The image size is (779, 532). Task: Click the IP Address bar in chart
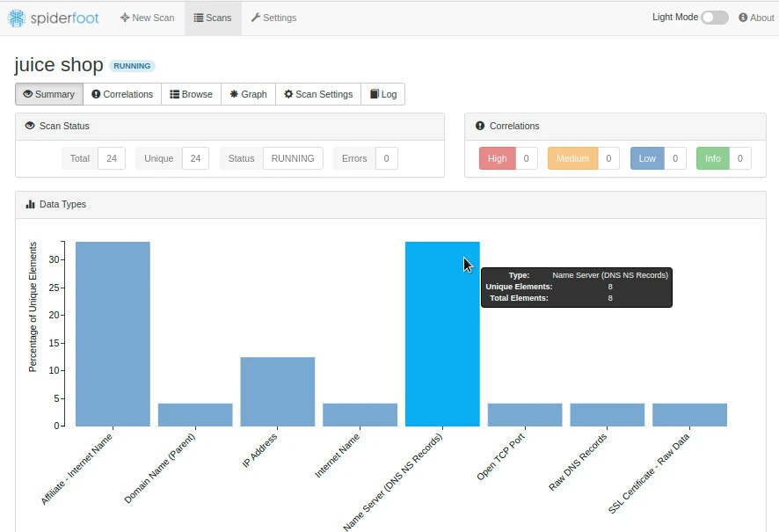(x=277, y=391)
